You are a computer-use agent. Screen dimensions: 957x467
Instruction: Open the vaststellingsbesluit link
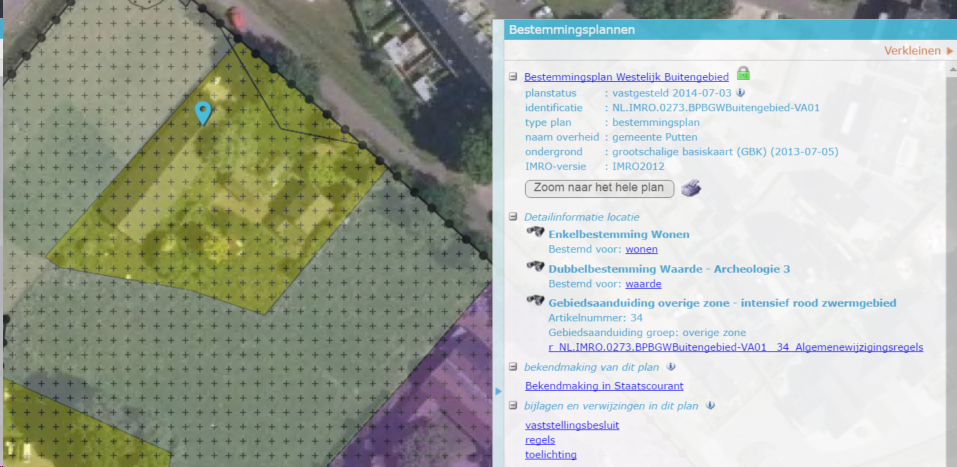(x=572, y=425)
